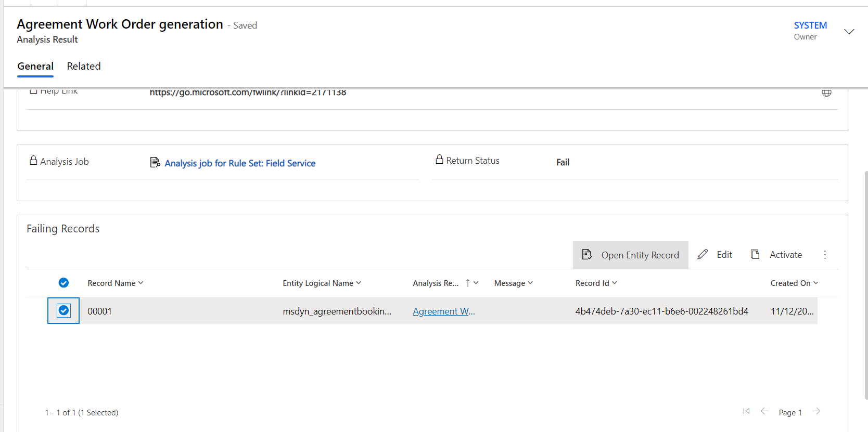The height and width of the screenshot is (432, 868).
Task: Click the vertical page scrollbar
Action: coord(866,285)
